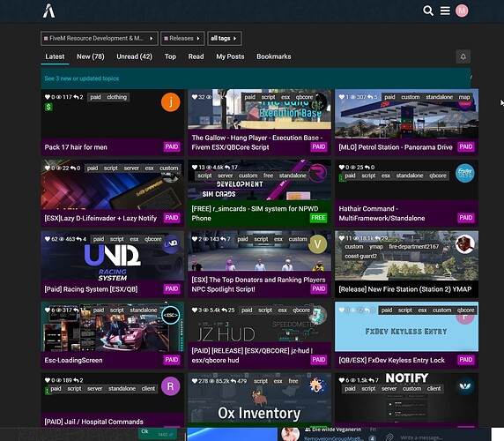Open the My Posts tab
This screenshot has height=441, width=504.
pyautogui.click(x=230, y=56)
